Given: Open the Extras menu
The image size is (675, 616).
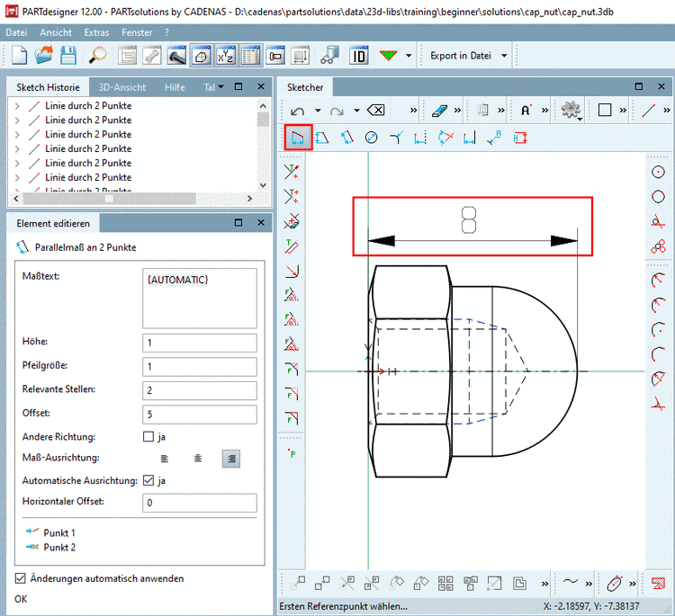Looking at the screenshot, I should [x=96, y=32].
